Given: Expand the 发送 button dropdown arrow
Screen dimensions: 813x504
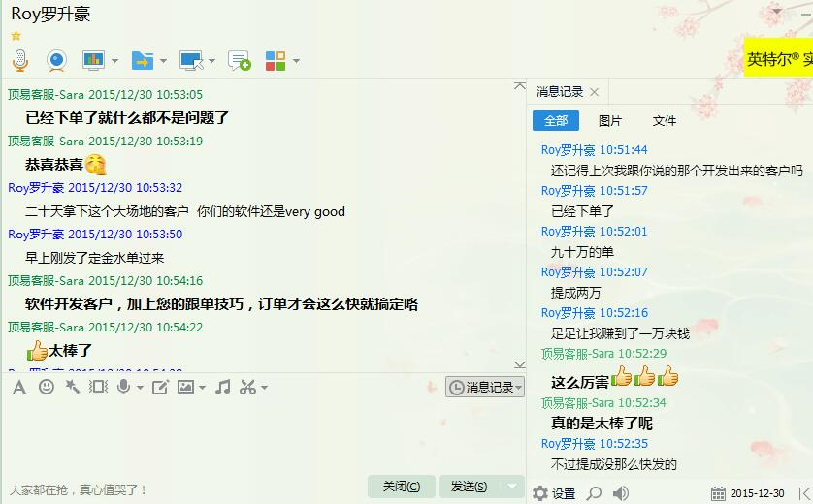Looking at the screenshot, I should pos(513,487).
